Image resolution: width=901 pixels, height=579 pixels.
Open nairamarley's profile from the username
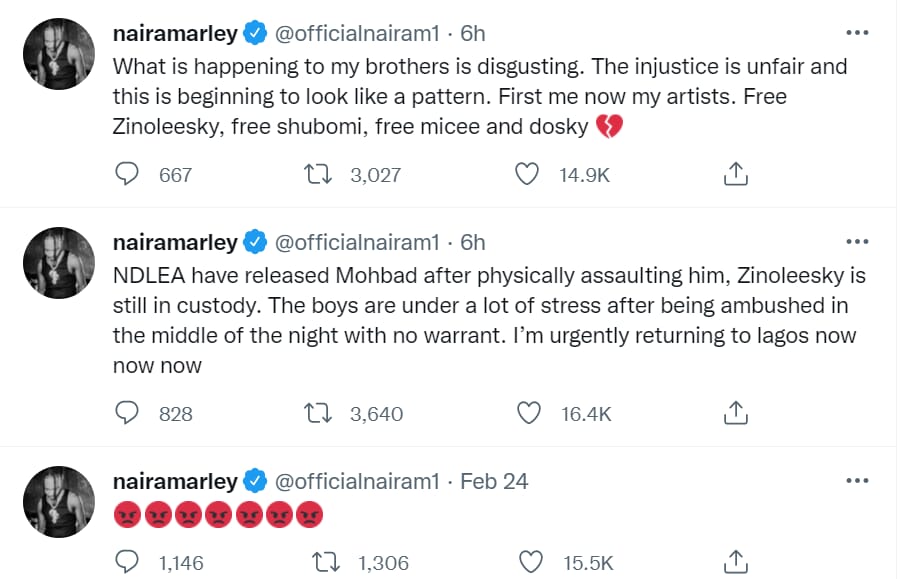178,32
